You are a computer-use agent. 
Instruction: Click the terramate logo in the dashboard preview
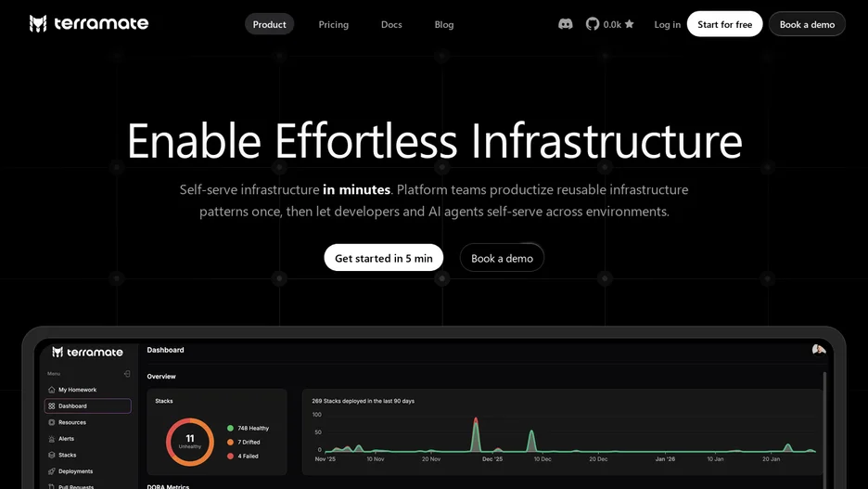point(87,353)
